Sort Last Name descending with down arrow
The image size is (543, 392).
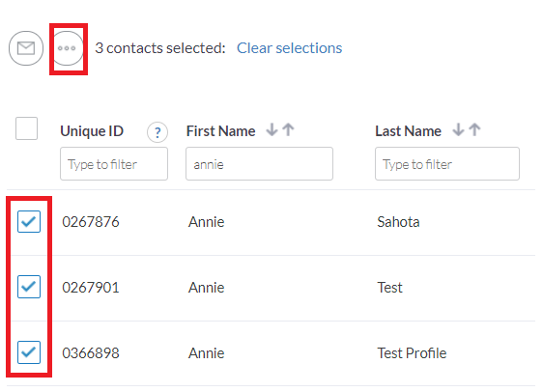458,129
